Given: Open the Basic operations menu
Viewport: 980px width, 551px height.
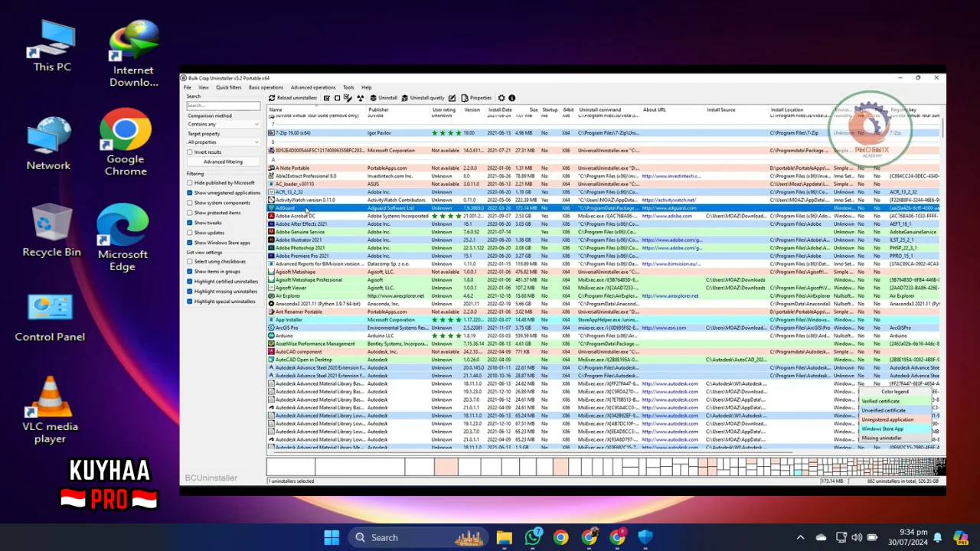Looking at the screenshot, I should [x=266, y=87].
